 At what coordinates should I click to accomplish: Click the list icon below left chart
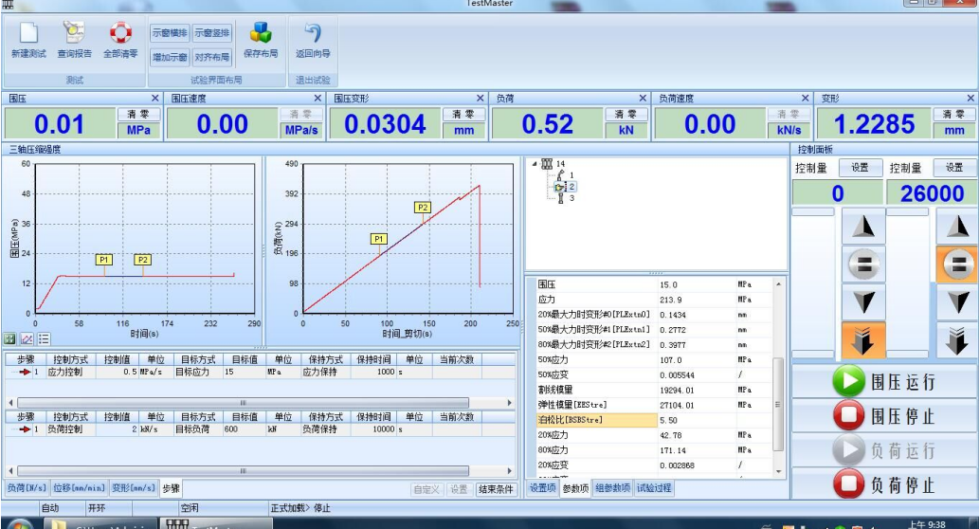pyautogui.click(x=44, y=338)
